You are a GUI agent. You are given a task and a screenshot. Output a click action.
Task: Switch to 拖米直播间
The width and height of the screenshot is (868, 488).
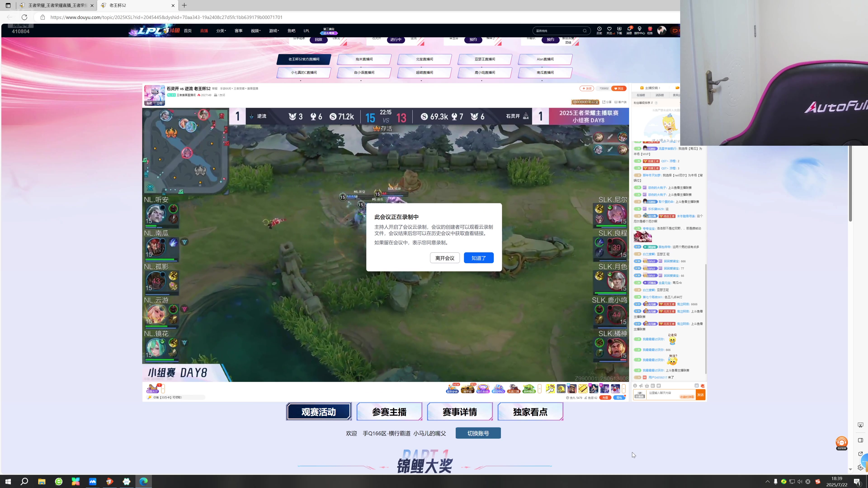coord(364,59)
